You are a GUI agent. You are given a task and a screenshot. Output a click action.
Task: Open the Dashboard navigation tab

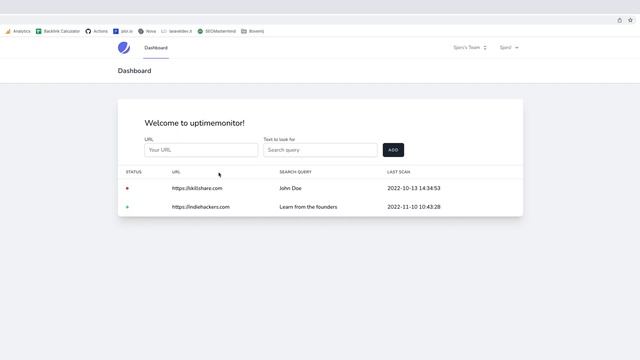(x=156, y=48)
